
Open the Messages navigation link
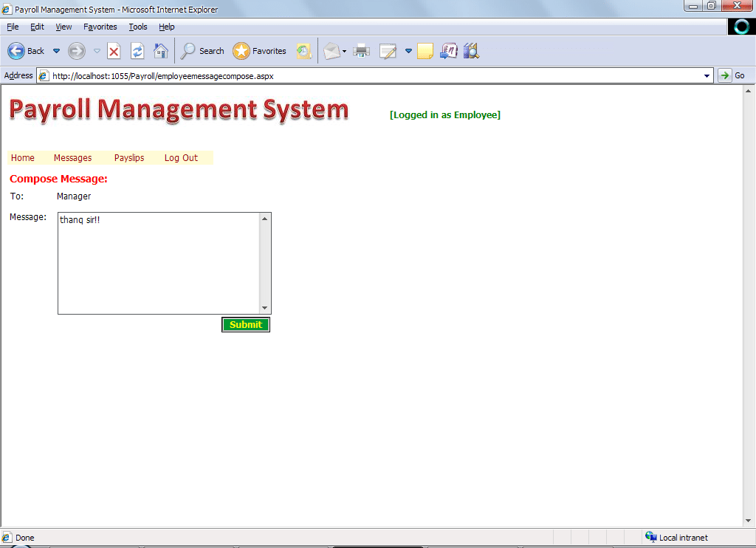tap(72, 158)
